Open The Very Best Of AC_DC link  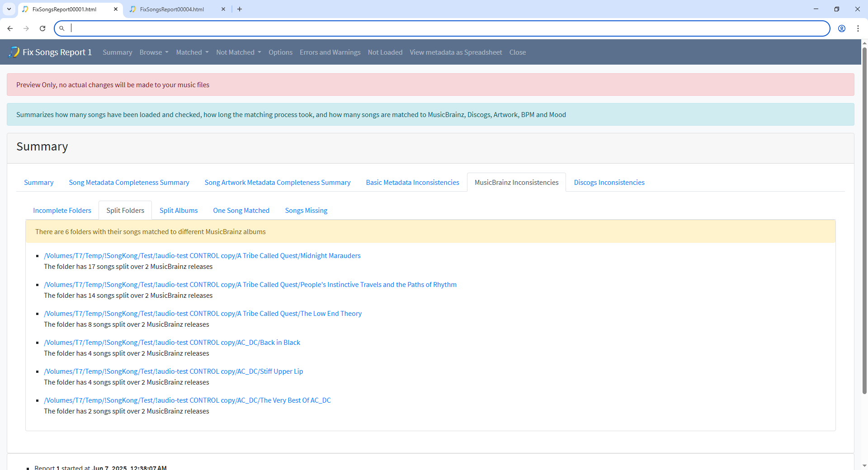pos(187,400)
